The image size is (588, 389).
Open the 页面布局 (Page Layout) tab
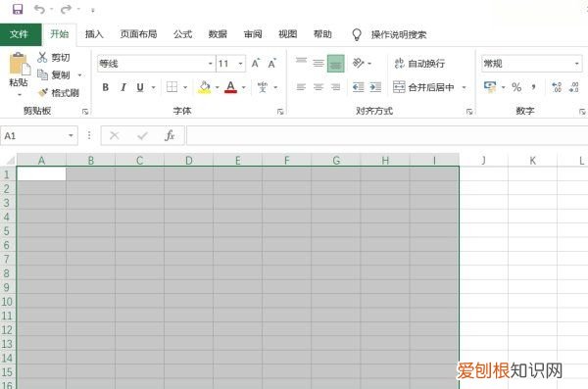[138, 34]
